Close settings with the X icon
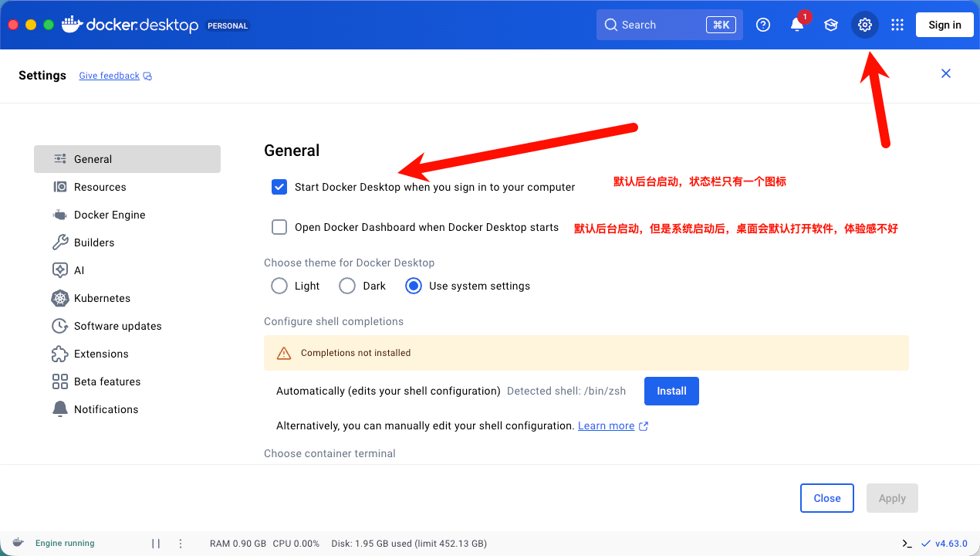980x556 pixels. coord(946,73)
